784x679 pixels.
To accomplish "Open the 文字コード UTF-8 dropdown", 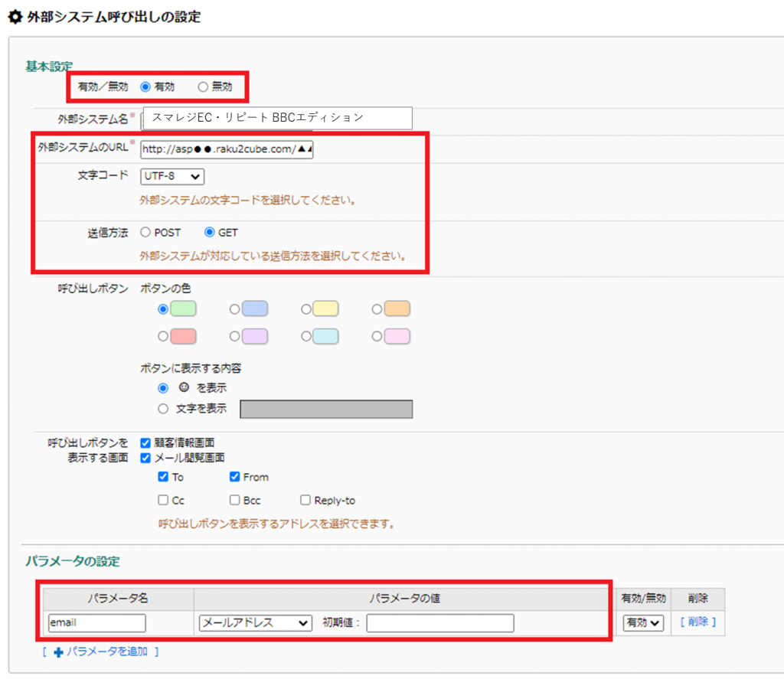I will [172, 176].
